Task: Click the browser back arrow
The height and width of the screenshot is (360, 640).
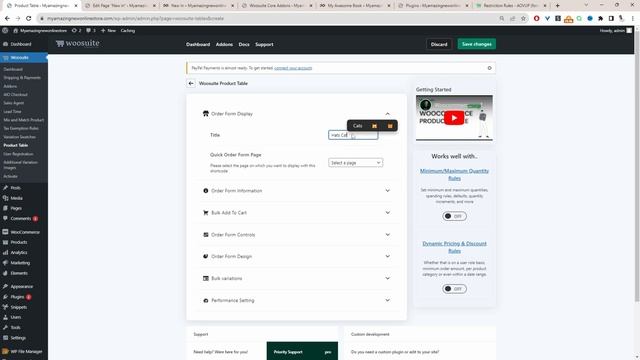Action: tap(7, 18)
